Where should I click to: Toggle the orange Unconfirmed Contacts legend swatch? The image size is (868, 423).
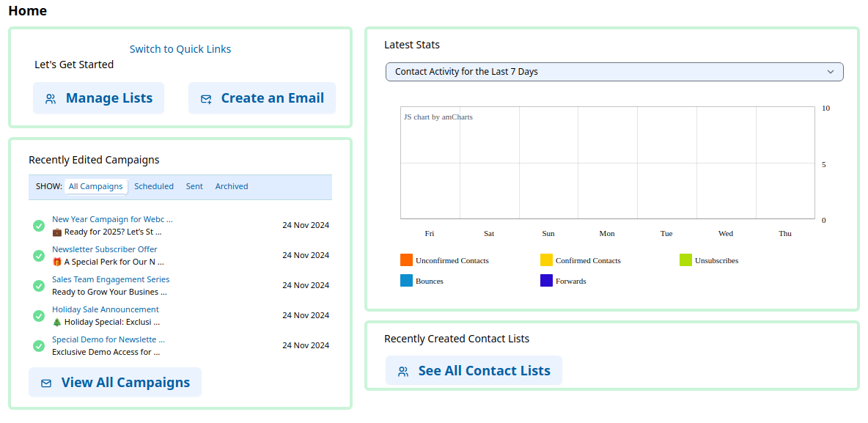click(x=406, y=260)
